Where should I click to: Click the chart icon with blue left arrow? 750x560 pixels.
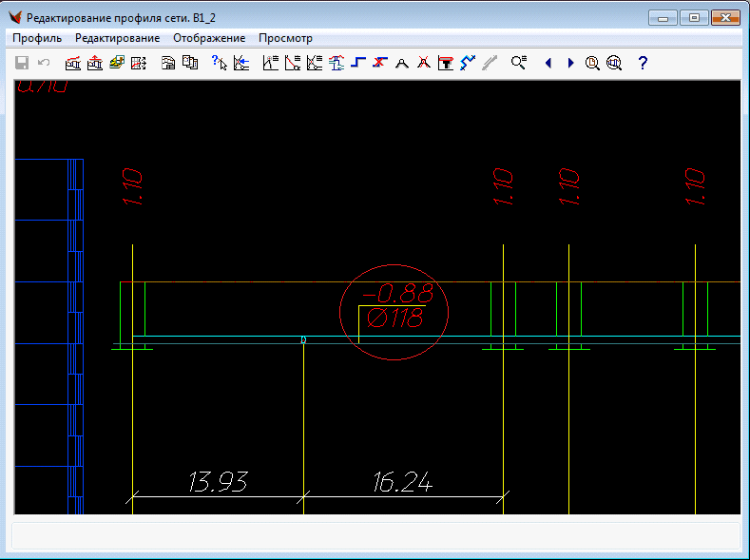point(241,63)
